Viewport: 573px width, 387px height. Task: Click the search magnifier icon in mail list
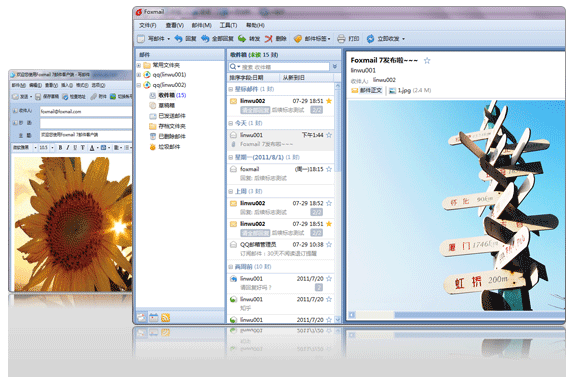[233, 67]
